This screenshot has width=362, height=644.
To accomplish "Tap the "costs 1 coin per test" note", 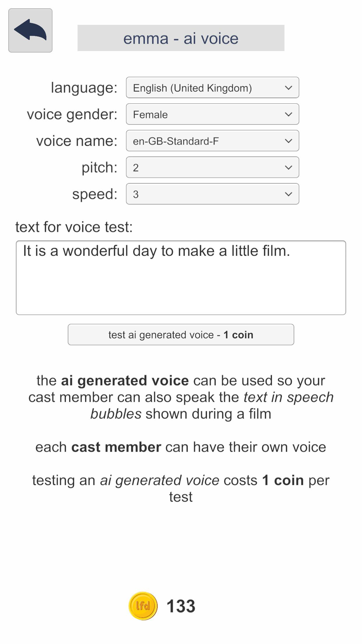I will (181, 488).
